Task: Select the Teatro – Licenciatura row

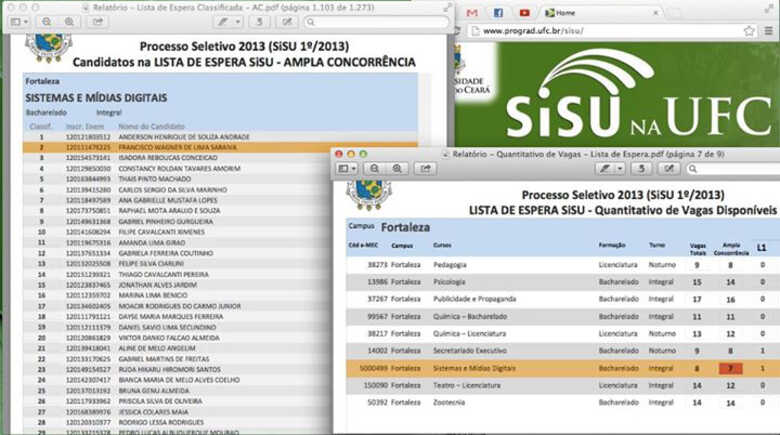Action: point(563,385)
